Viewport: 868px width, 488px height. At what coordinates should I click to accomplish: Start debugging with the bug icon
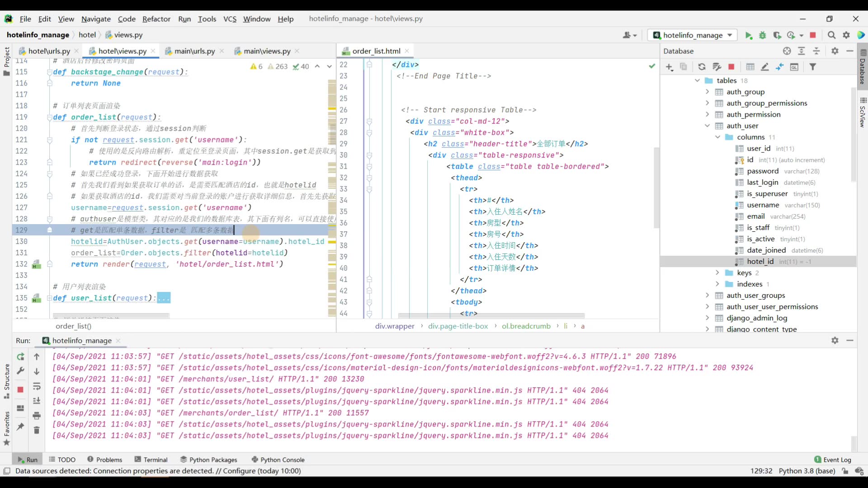click(763, 35)
